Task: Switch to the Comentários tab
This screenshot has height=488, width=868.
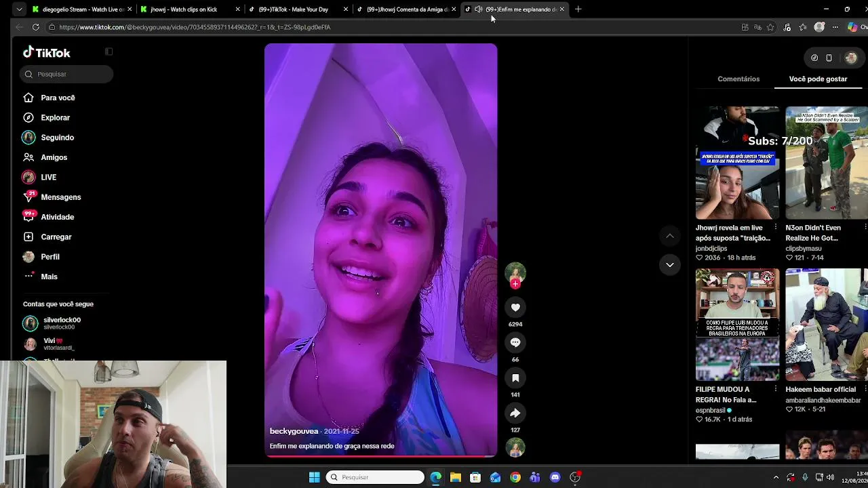Action: pyautogui.click(x=738, y=79)
